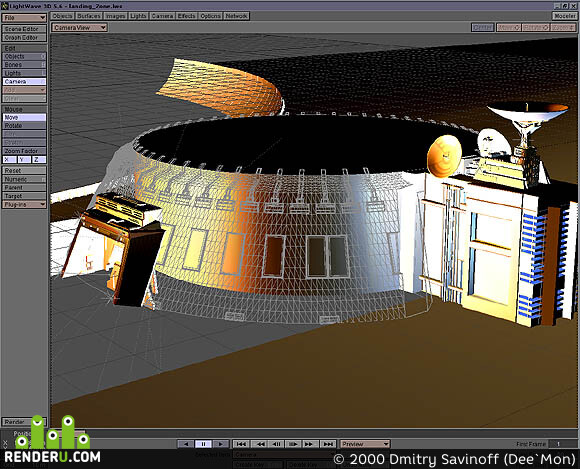The width and height of the screenshot is (580, 469).
Task: Toggle the X axis button
Action: click(10, 160)
